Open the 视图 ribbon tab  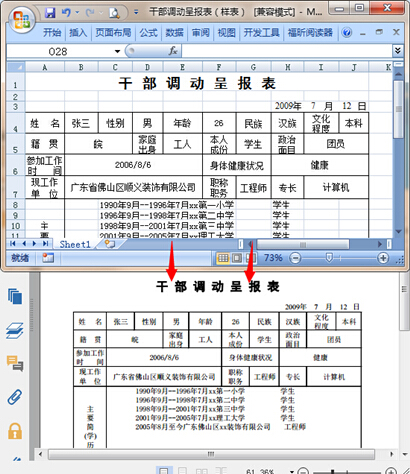(226, 33)
